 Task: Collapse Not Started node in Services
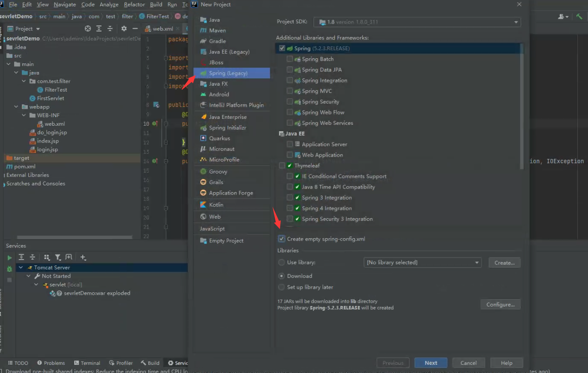pos(29,276)
